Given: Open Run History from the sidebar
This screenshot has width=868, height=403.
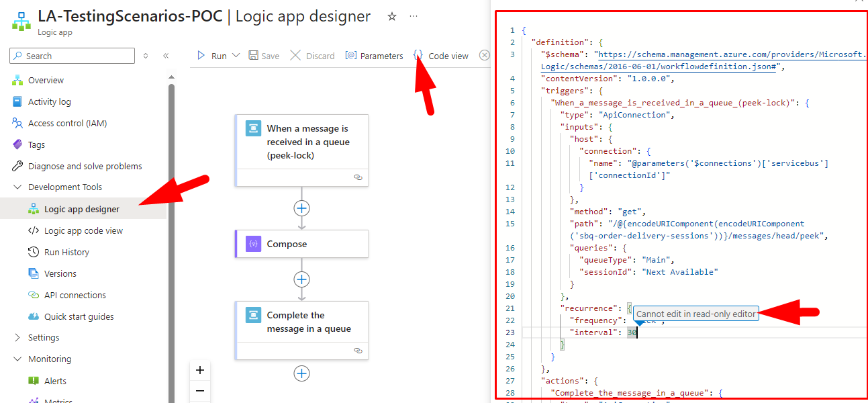Looking at the screenshot, I should pos(66,252).
